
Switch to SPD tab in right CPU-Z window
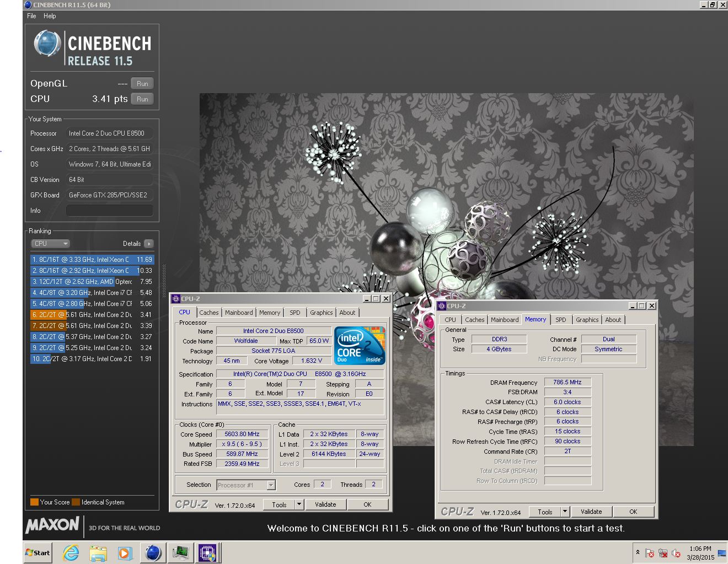pos(561,320)
